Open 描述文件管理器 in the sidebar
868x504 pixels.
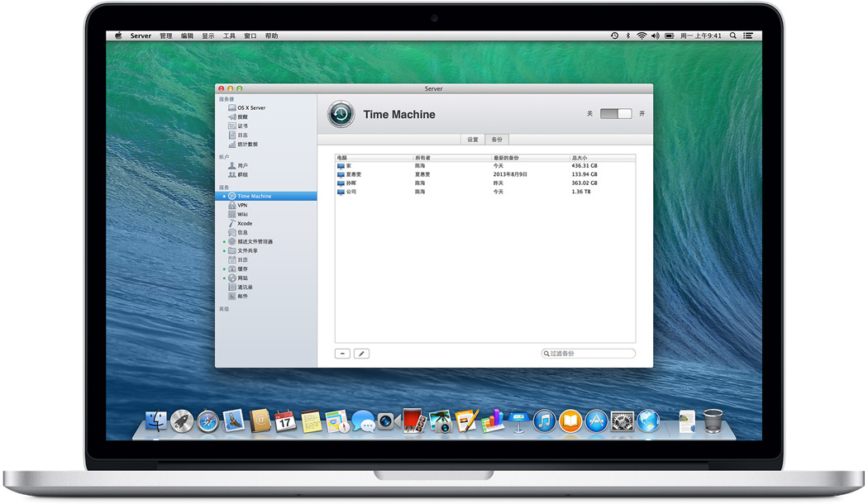coord(250,242)
